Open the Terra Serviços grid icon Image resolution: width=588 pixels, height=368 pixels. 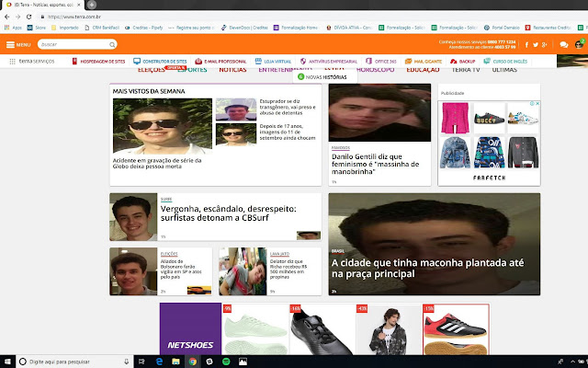tap(12, 62)
